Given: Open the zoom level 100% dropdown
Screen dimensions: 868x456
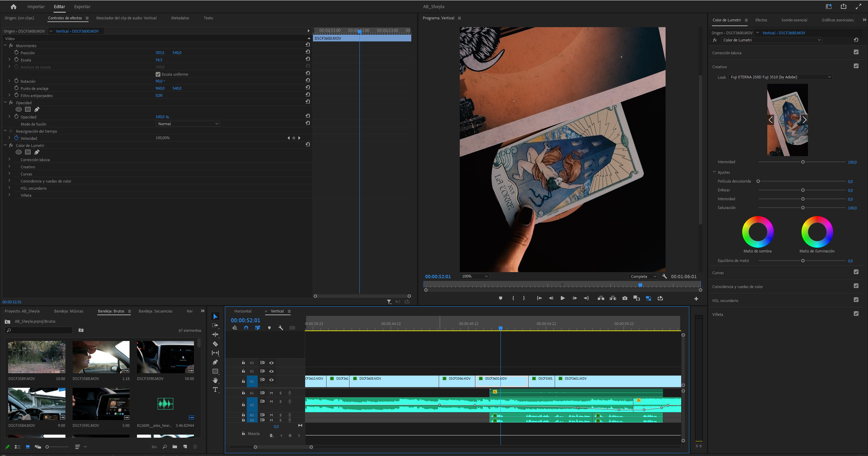Looking at the screenshot, I should (x=474, y=277).
